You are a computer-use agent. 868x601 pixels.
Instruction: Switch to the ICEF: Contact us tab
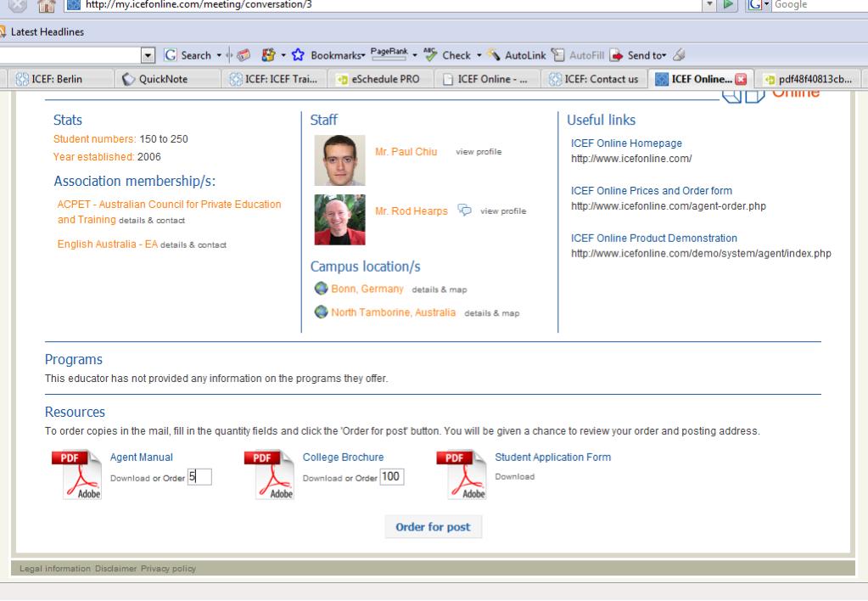click(x=594, y=79)
